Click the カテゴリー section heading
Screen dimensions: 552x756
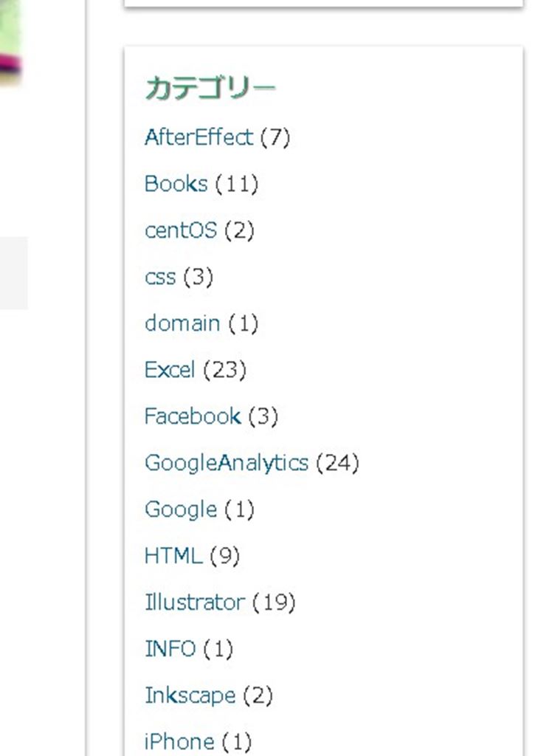pyautogui.click(x=210, y=88)
